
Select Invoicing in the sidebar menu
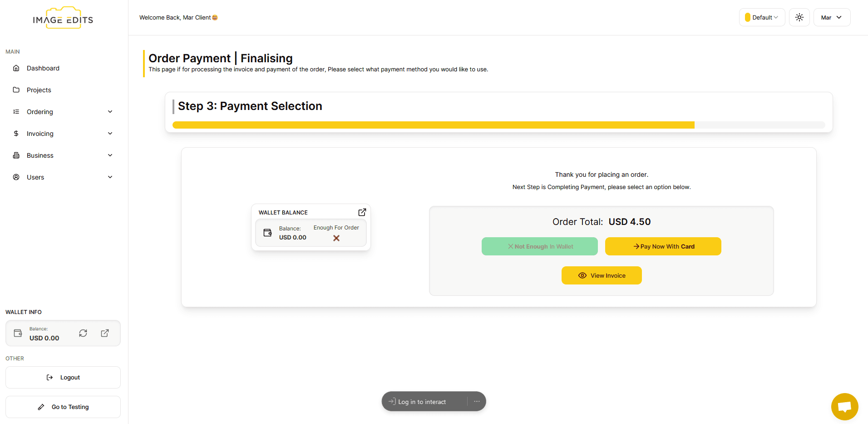point(40,133)
